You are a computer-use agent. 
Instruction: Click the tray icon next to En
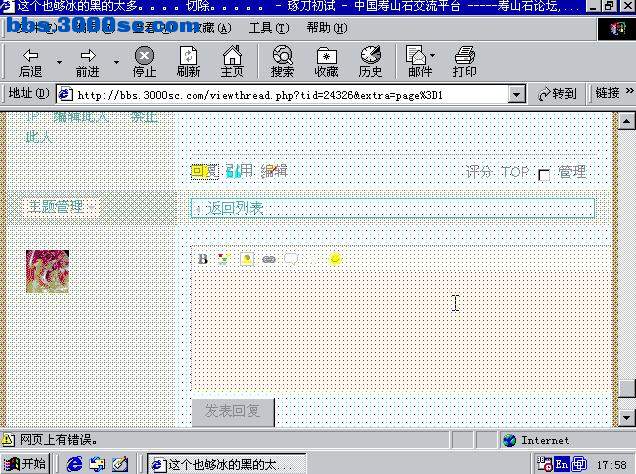point(579,464)
